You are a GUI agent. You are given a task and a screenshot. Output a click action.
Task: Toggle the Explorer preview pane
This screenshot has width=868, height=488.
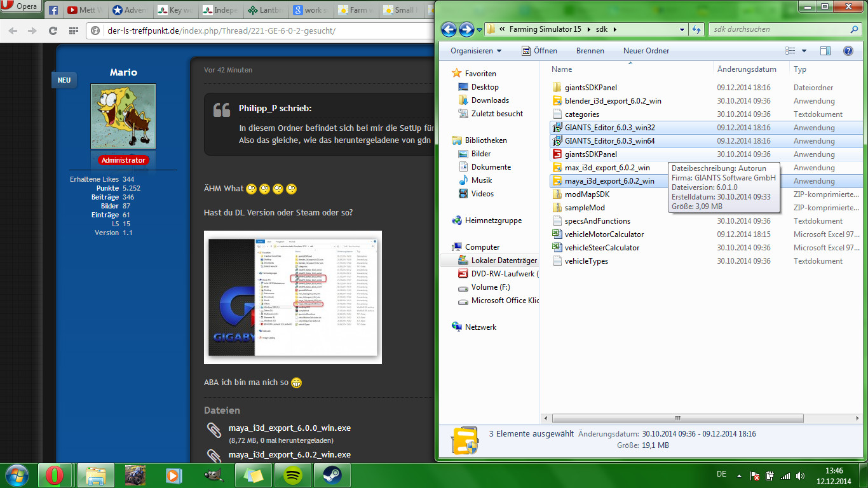pyautogui.click(x=825, y=51)
